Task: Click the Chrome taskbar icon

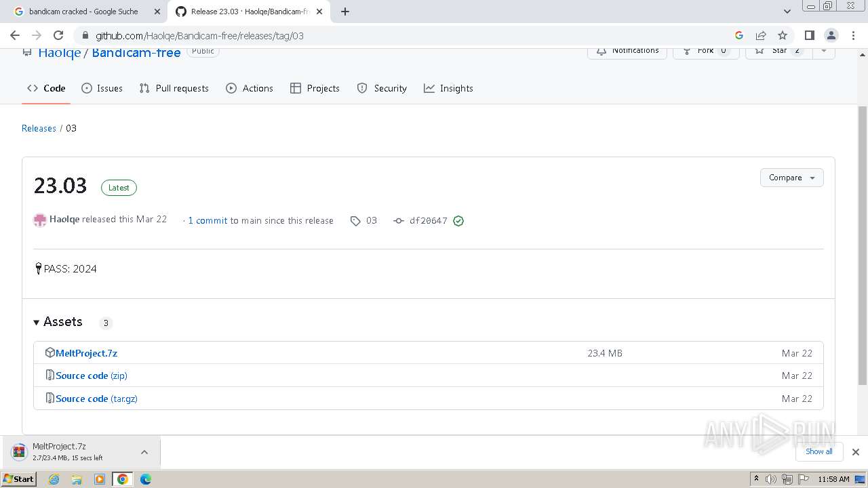Action: click(x=123, y=479)
